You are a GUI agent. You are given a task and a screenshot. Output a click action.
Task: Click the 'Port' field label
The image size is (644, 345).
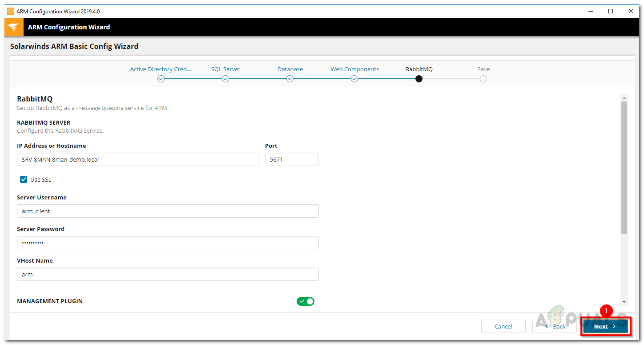pyautogui.click(x=271, y=146)
